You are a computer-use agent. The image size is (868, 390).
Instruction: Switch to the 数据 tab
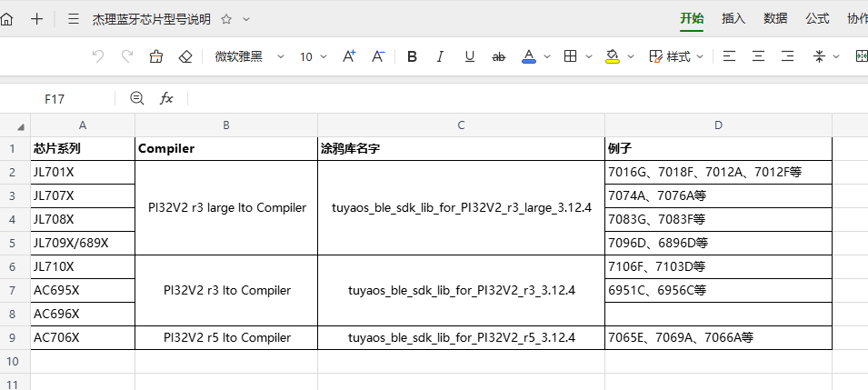775,18
